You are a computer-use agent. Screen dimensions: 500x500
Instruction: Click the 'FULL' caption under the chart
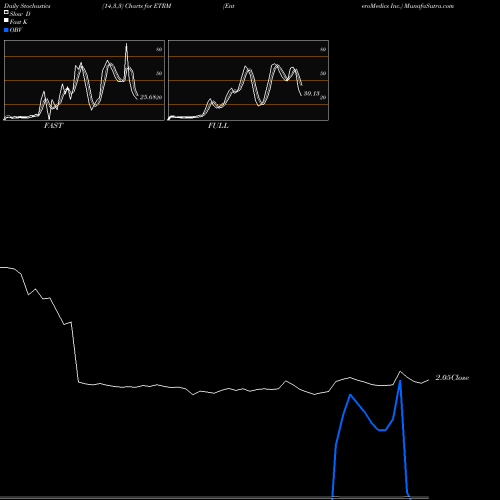(218, 126)
